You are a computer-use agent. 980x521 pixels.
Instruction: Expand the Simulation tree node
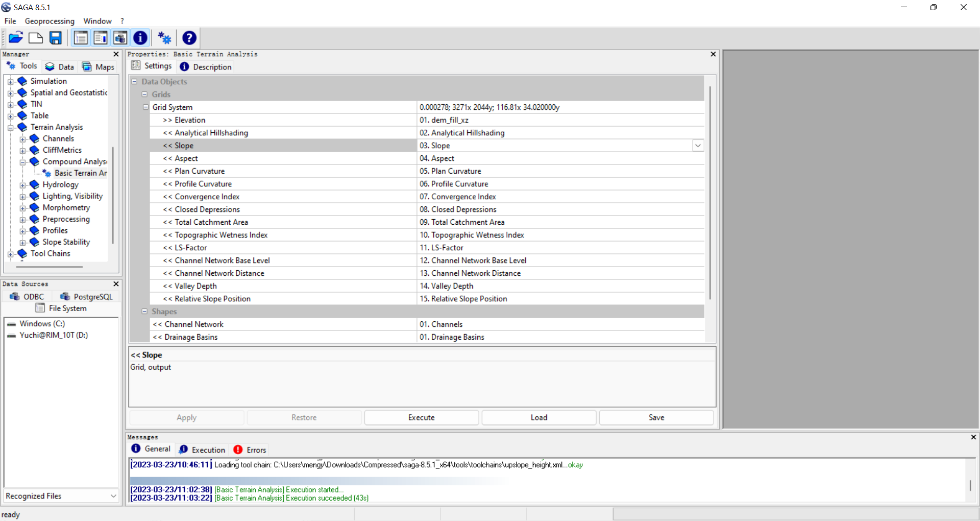click(x=10, y=82)
